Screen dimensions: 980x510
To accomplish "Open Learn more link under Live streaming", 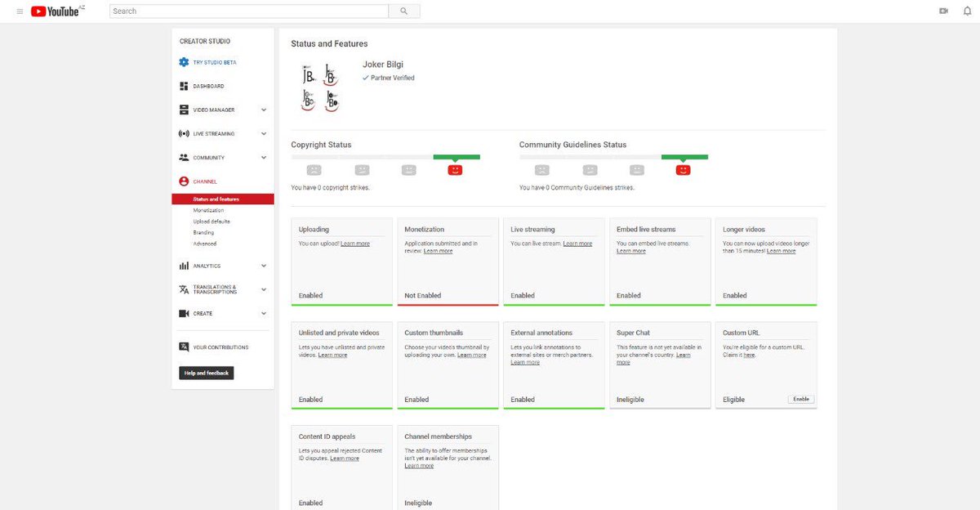I will [577, 244].
